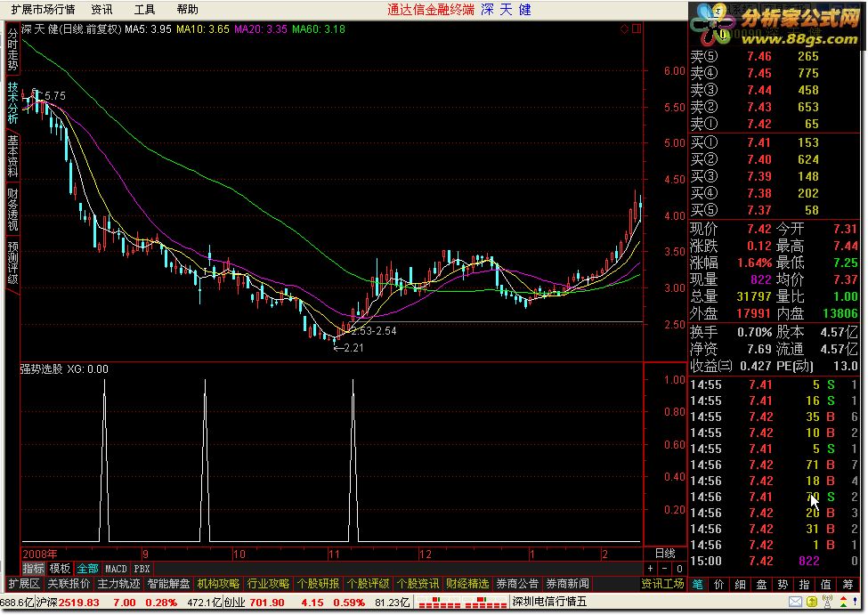Click the 扩展区 button
868x615 pixels.
[x=24, y=584]
